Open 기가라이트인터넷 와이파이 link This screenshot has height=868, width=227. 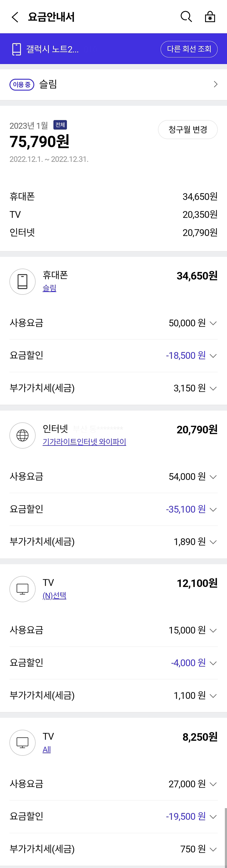(84, 442)
